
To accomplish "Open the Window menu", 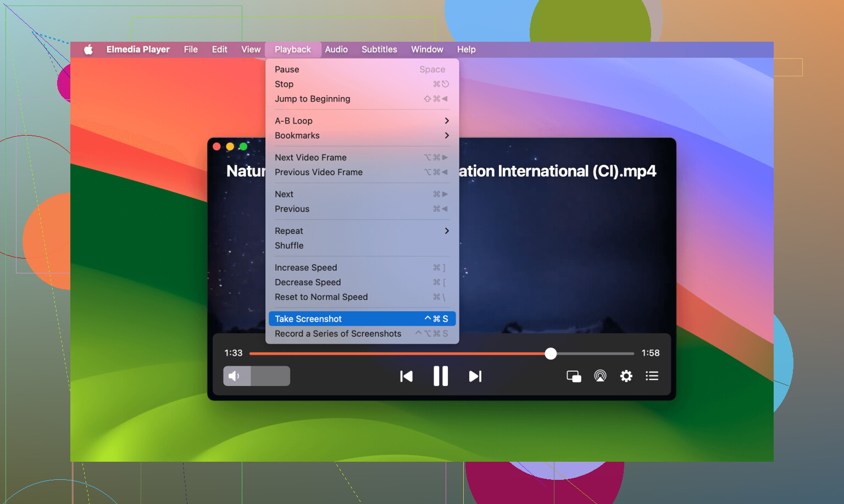I will (x=427, y=49).
